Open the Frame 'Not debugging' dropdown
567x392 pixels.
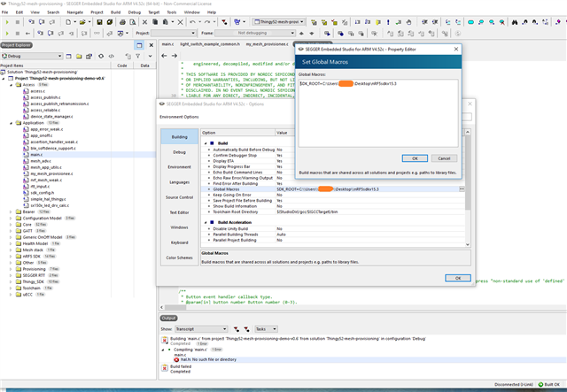(255, 34)
